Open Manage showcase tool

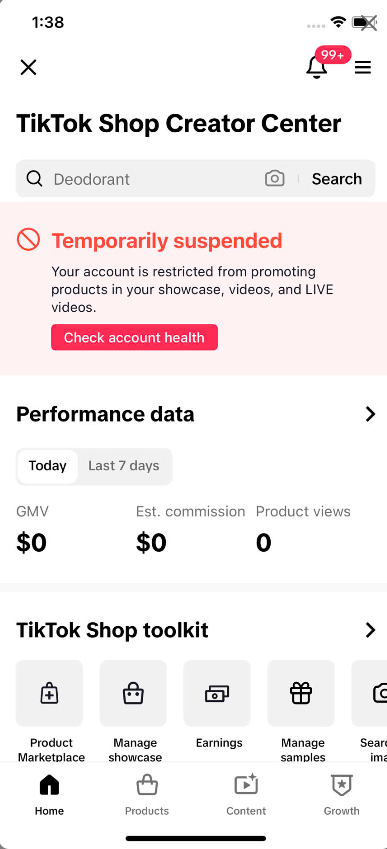(133, 693)
